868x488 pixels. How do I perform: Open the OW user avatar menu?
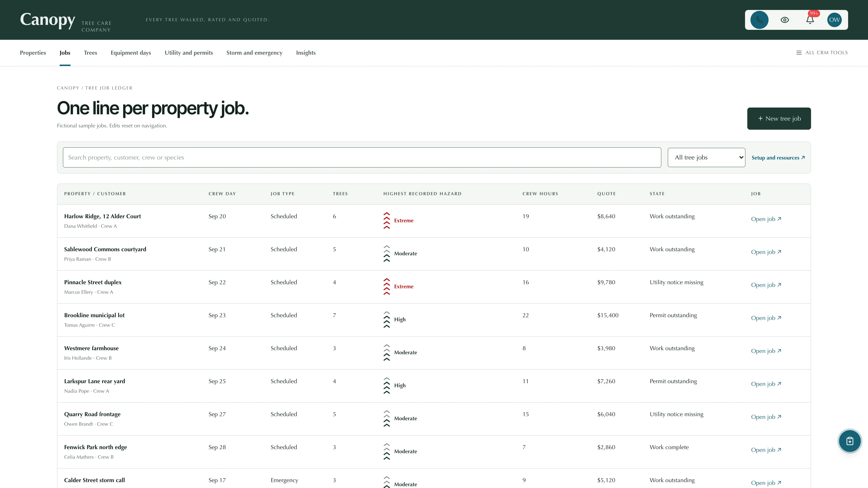[x=834, y=20]
